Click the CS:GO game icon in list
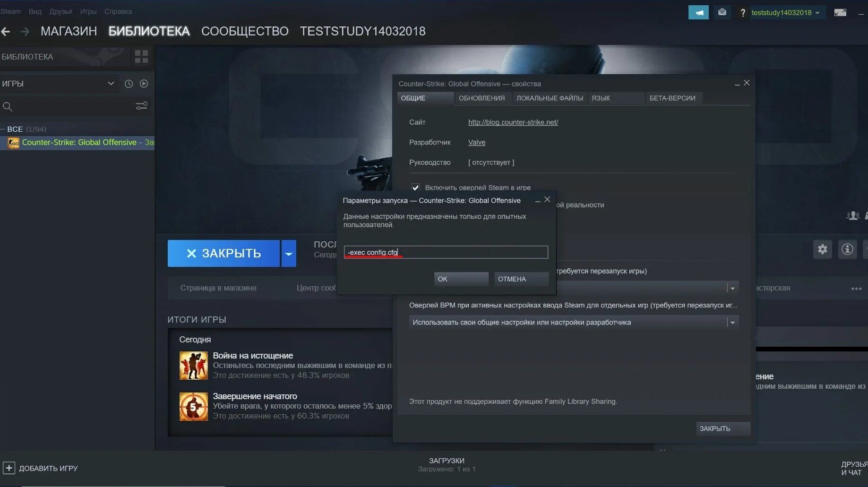Image resolution: width=868 pixels, height=487 pixels. tap(13, 143)
